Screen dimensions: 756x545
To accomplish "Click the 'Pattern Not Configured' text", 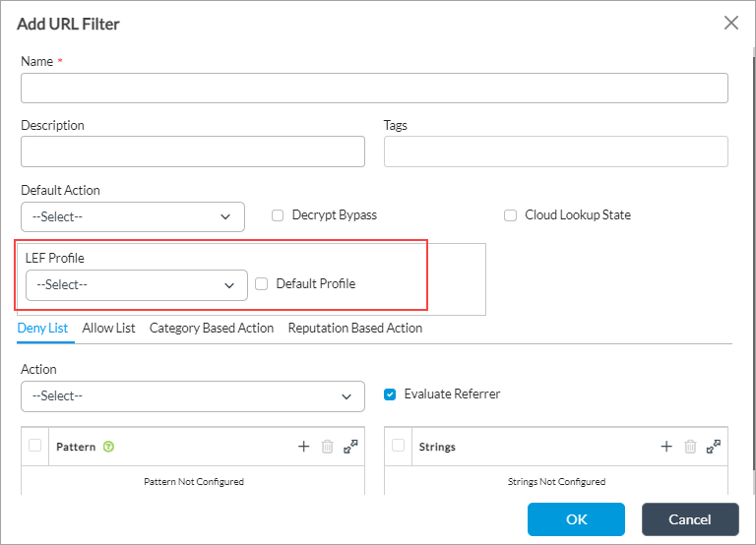I will [x=194, y=481].
